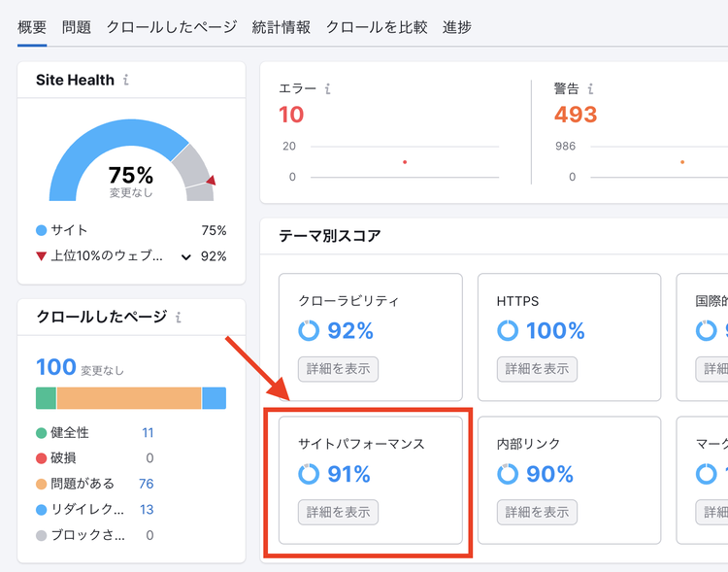Click the blue リダイレクト bar segment
Screen dimensions: 728x572
215,398
